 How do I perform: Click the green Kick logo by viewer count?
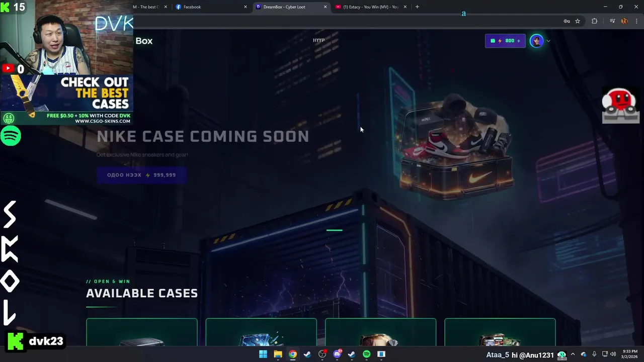click(x=6, y=7)
